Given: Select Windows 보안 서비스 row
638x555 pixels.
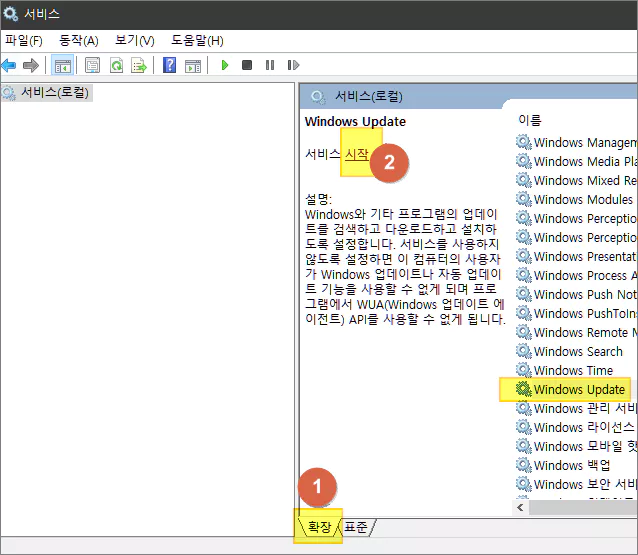Looking at the screenshot, I should [x=576, y=484].
